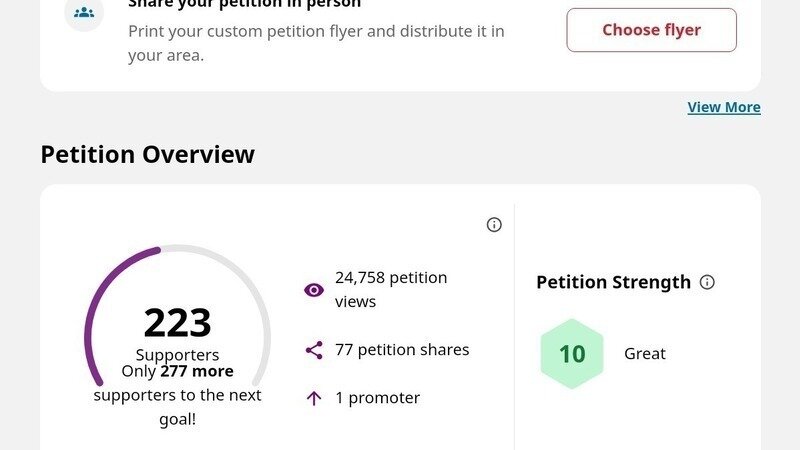The image size is (800, 450).
Task: Click the Petition Strength heading
Action: tap(613, 282)
